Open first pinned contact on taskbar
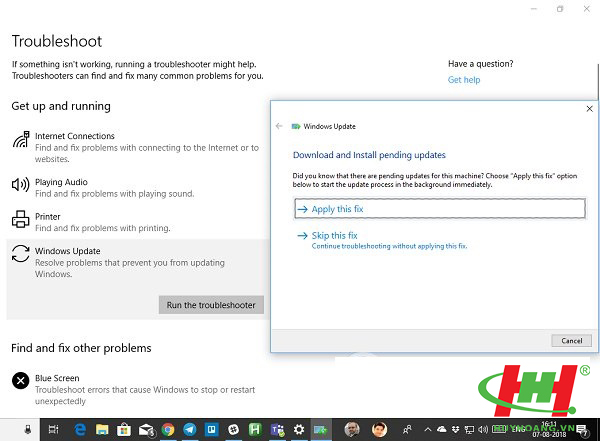Viewport: 600px width, 441px height. click(352, 430)
